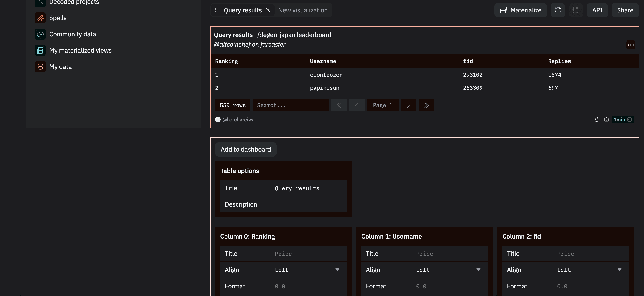Click the eronfrozen username cell
644x296 pixels.
326,75
